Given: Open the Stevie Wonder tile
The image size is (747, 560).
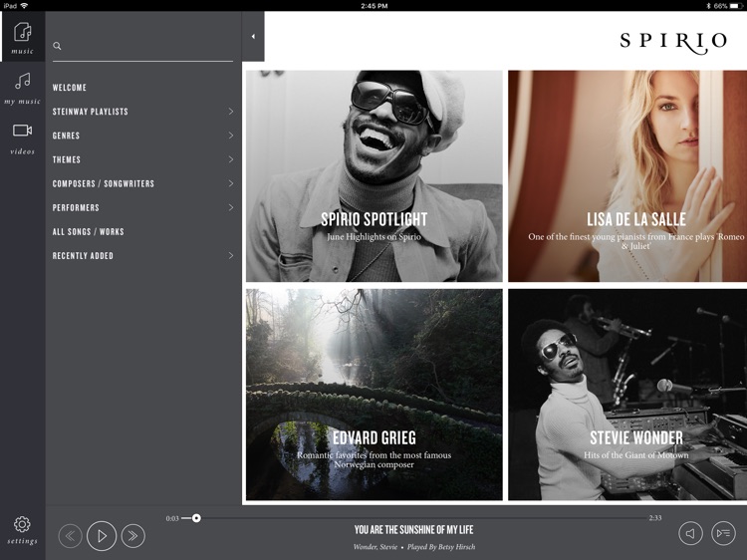Looking at the screenshot, I should pyautogui.click(x=627, y=395).
